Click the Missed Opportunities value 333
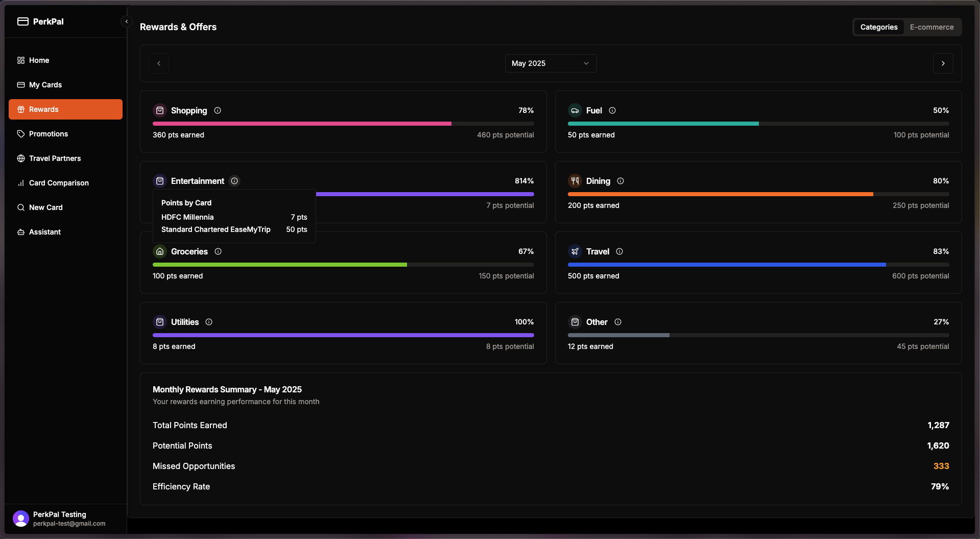This screenshot has width=980, height=539. (941, 466)
